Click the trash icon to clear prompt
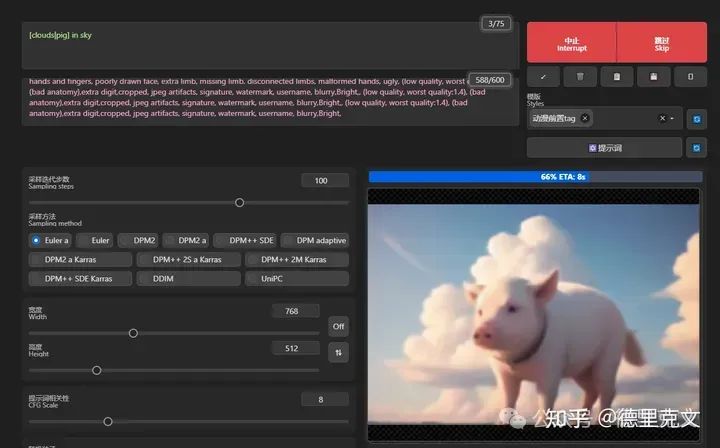The height and width of the screenshot is (448, 720). click(580, 77)
